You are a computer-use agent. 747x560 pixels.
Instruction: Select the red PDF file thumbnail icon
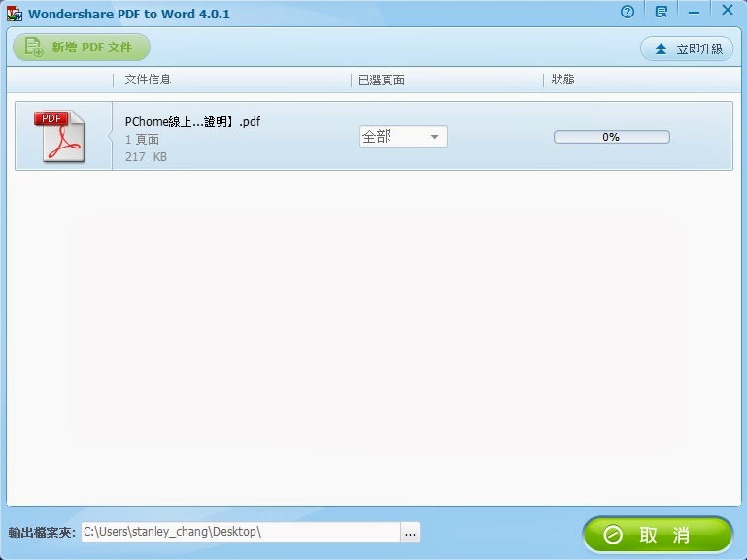tap(59, 137)
